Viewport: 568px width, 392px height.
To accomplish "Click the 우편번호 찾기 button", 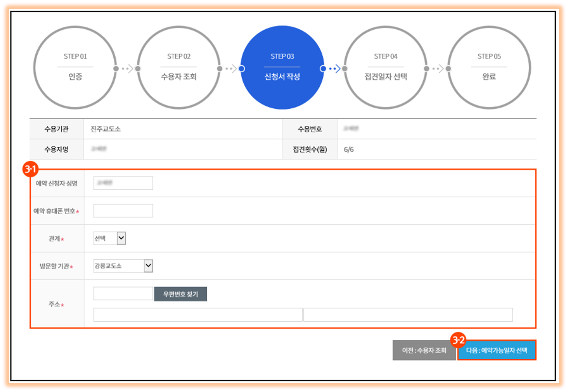I will tap(180, 294).
